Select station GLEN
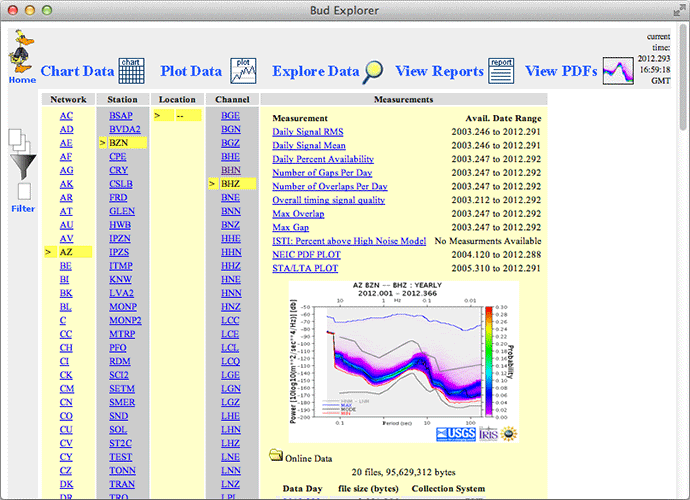The width and height of the screenshot is (690, 500). (122, 211)
